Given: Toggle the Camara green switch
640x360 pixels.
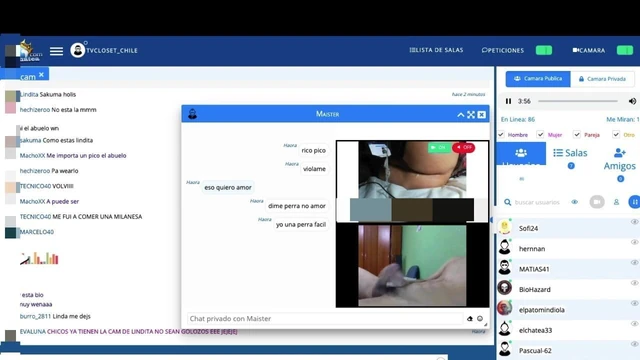Looking at the screenshot, I should 624,50.
